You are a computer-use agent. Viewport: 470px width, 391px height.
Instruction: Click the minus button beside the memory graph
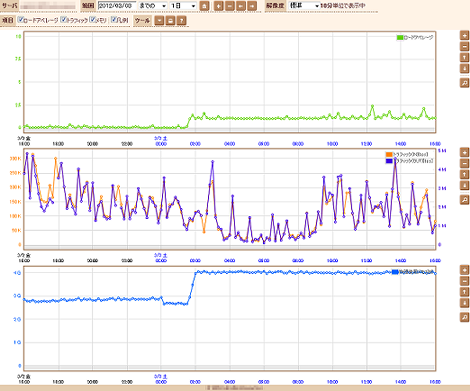click(464, 281)
